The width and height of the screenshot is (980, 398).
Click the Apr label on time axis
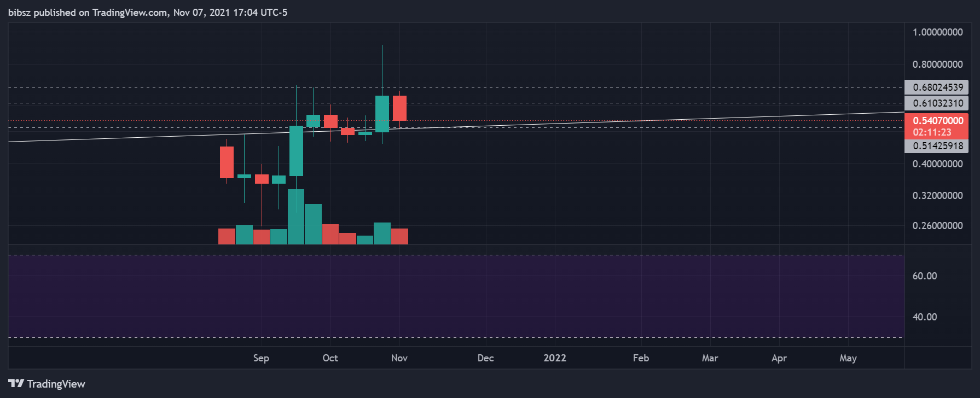point(779,358)
